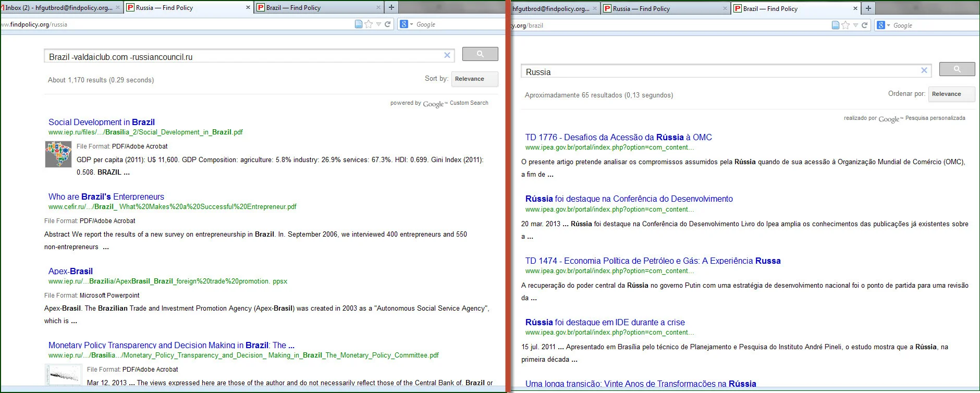Clear the Russia search query with the X
Viewport: 980px width, 393px height.
(x=924, y=70)
